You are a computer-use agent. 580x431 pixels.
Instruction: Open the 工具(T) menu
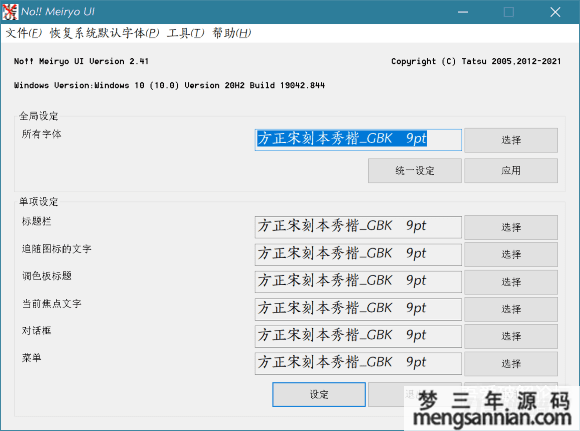(185, 33)
